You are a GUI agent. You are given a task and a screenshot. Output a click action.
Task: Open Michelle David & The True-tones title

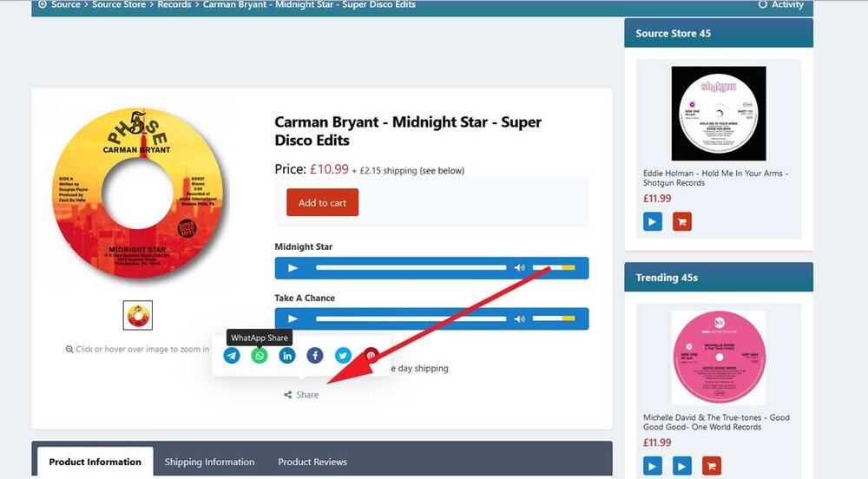click(x=716, y=422)
